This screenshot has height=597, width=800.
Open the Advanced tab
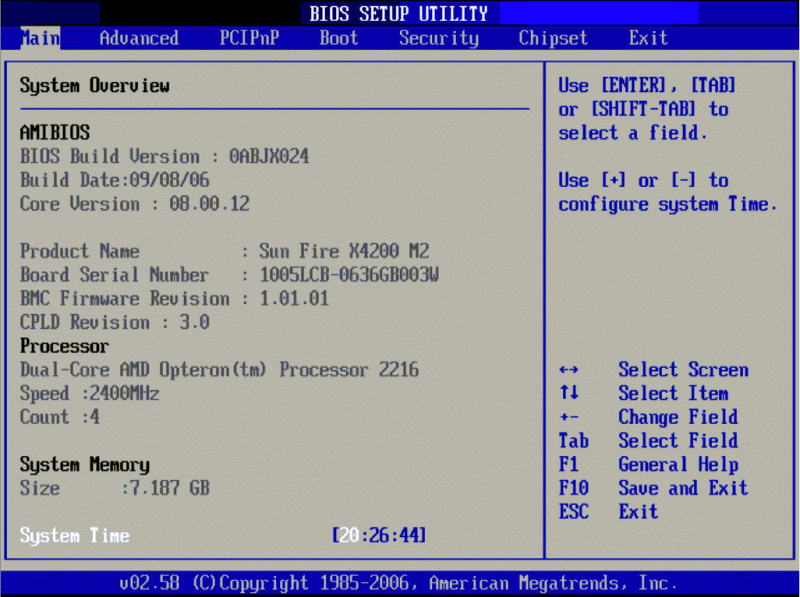pyautogui.click(x=139, y=38)
